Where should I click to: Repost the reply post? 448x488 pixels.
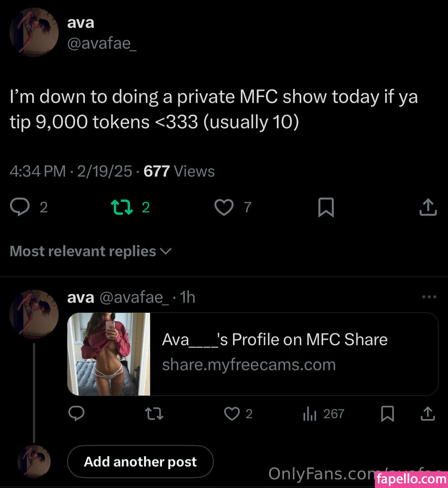point(154,413)
